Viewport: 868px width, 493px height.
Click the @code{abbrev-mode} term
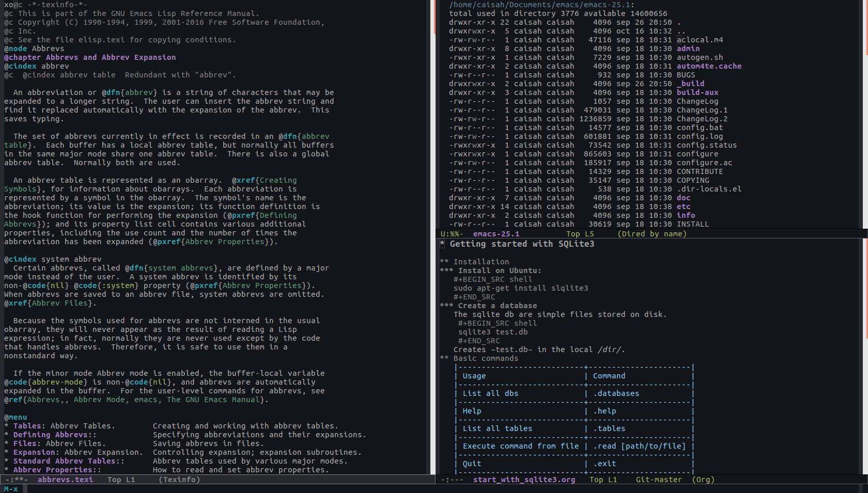[x=46, y=382]
